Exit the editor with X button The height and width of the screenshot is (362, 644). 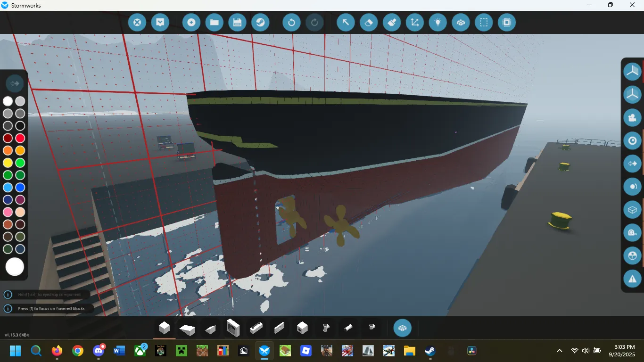point(137,22)
